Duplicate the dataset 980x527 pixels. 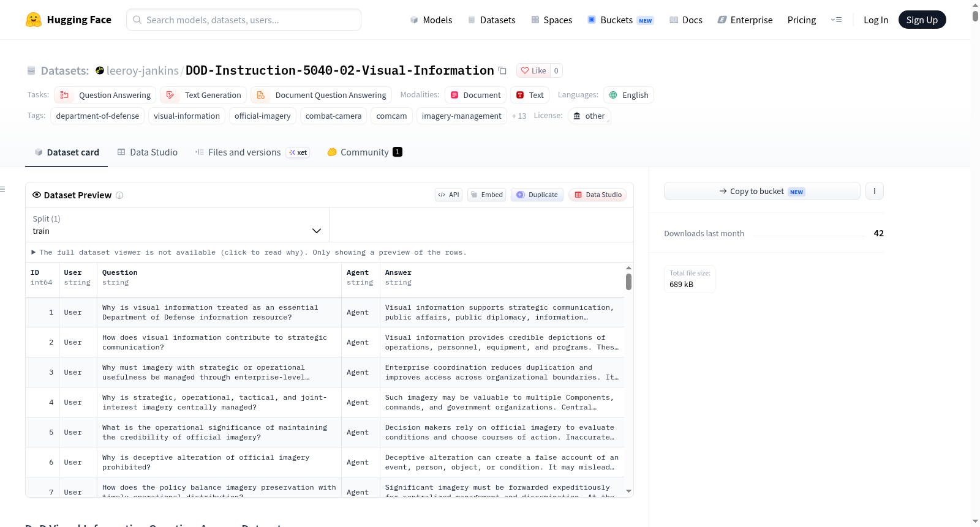tap(537, 195)
